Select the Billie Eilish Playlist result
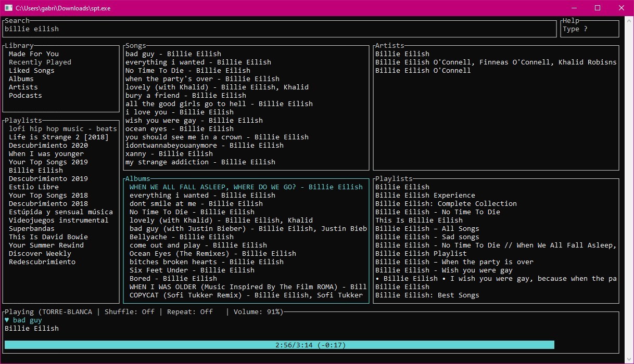The image size is (634, 364). coord(421,254)
